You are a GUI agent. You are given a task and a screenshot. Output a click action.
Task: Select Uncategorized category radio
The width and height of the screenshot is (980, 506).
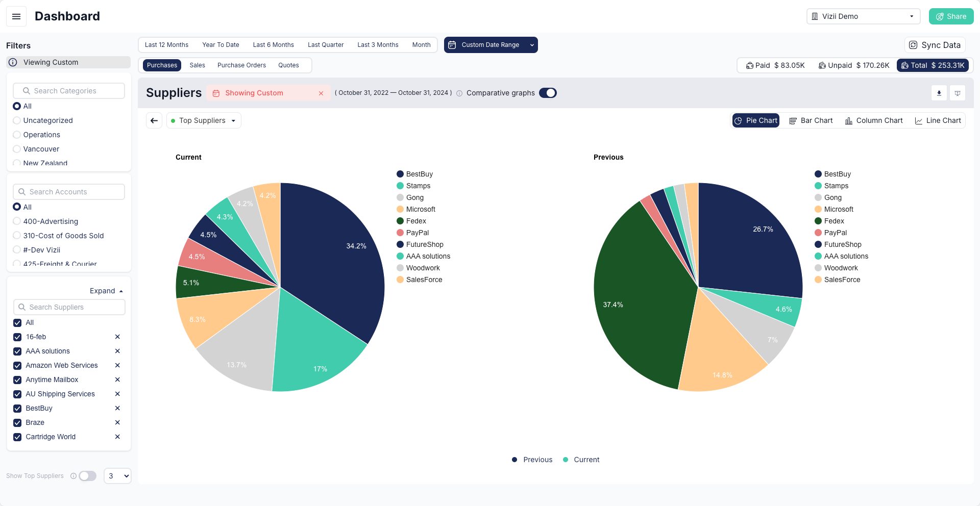pyautogui.click(x=17, y=120)
